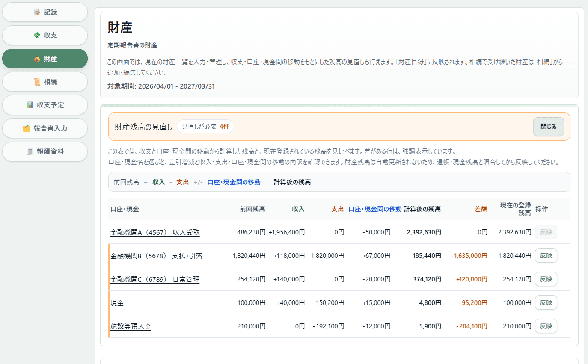Image resolution: width=588 pixels, height=364 pixels.
Task: Click the 前回残高 column header
Action: (252, 209)
